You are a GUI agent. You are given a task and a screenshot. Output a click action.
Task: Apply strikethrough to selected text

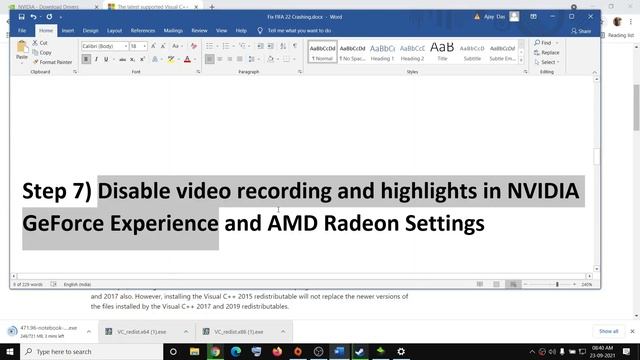tap(122, 60)
